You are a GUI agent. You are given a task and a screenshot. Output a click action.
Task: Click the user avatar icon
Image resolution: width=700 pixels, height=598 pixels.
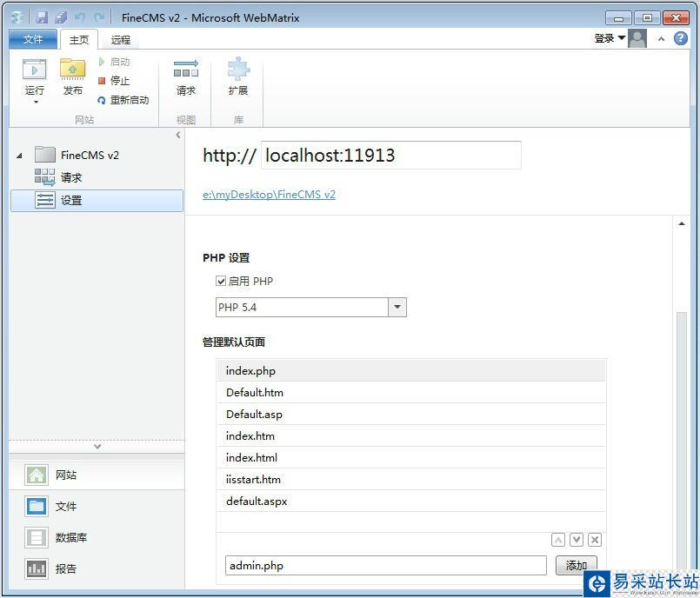(637, 38)
